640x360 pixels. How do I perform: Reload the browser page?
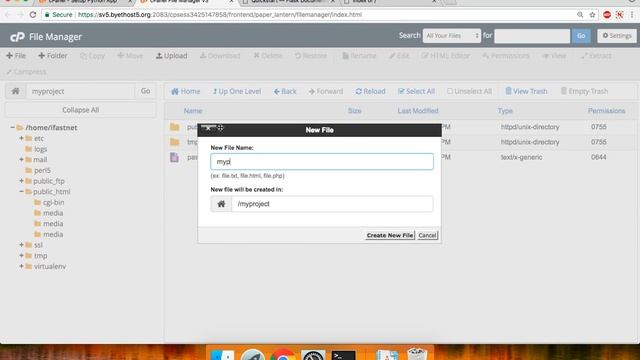point(33,15)
